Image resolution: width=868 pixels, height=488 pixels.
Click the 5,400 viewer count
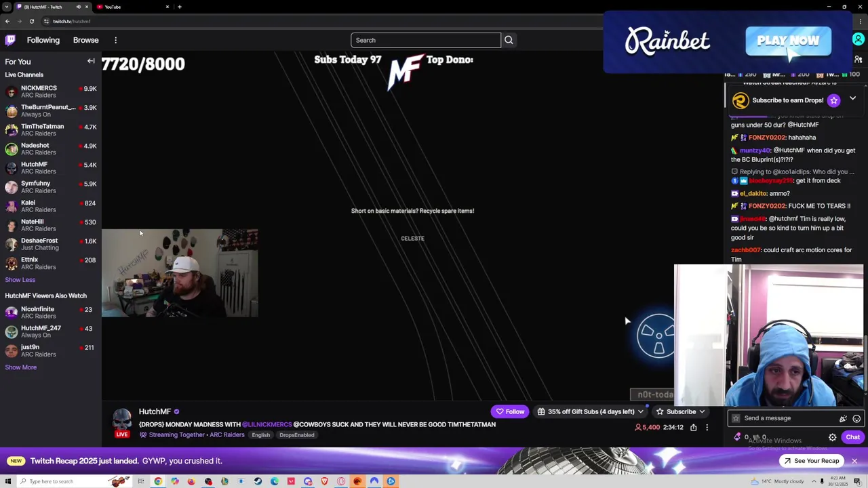point(647,428)
